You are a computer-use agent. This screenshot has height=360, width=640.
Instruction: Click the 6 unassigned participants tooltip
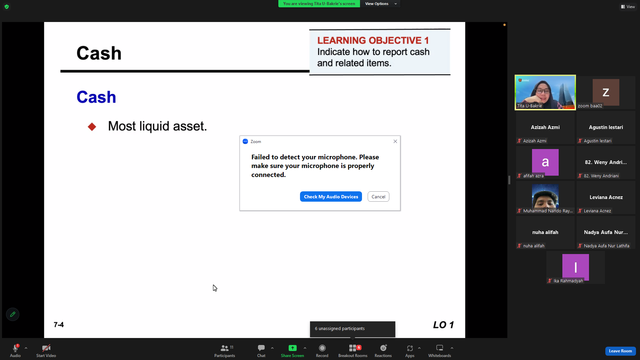[352, 329]
